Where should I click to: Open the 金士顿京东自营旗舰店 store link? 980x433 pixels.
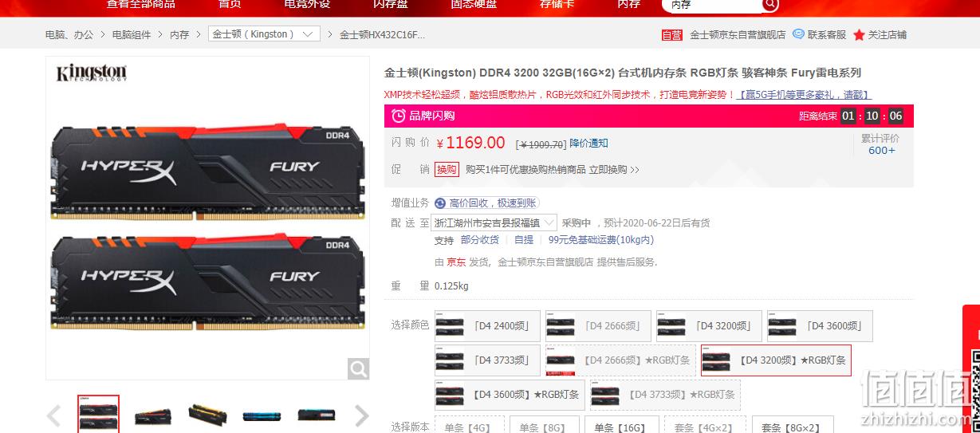pos(738,35)
